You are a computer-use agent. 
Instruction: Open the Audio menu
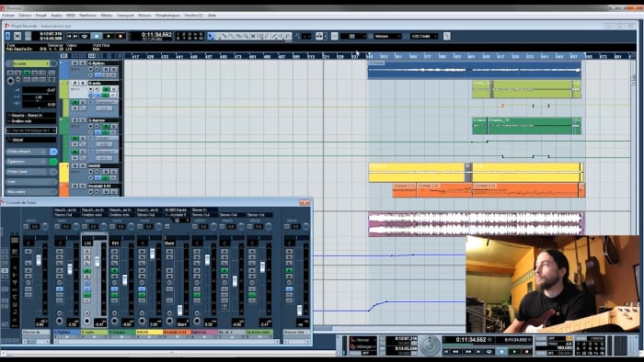click(56, 16)
